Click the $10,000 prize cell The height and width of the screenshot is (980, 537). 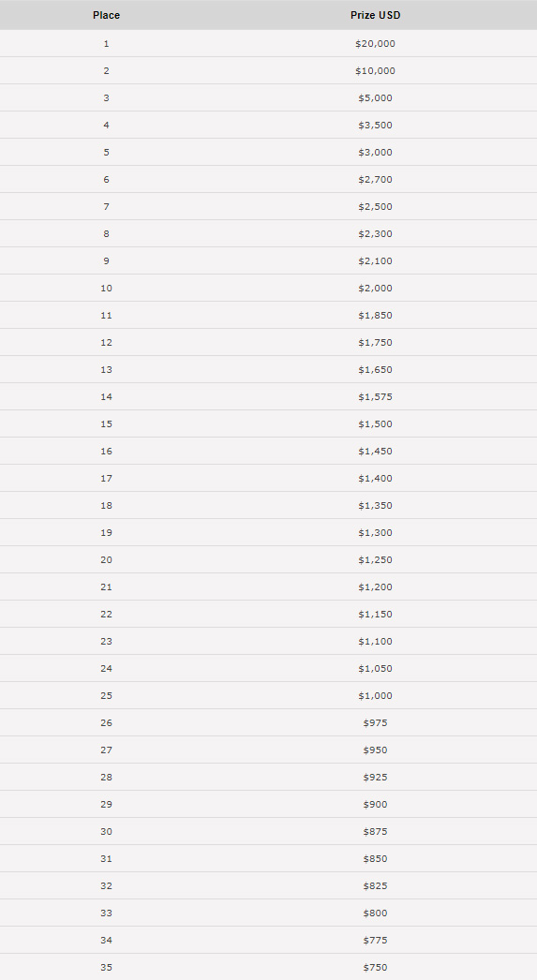(x=375, y=70)
